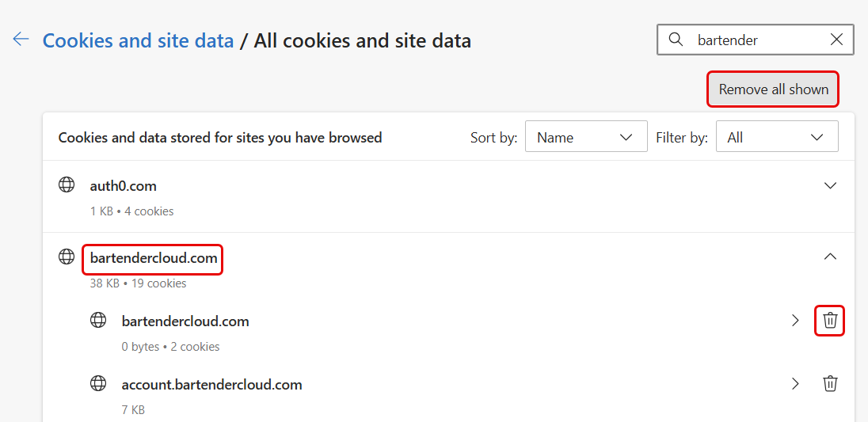868x422 pixels.
Task: Delete bartendercloud.com sub-entry cookies via trash icon
Action: click(830, 320)
